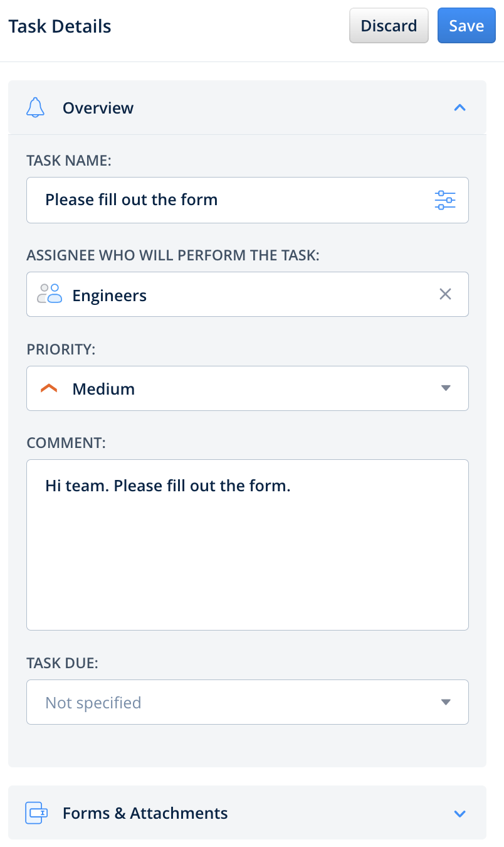Click the Discard button
Viewport: 504px width, 847px height.
click(x=389, y=25)
